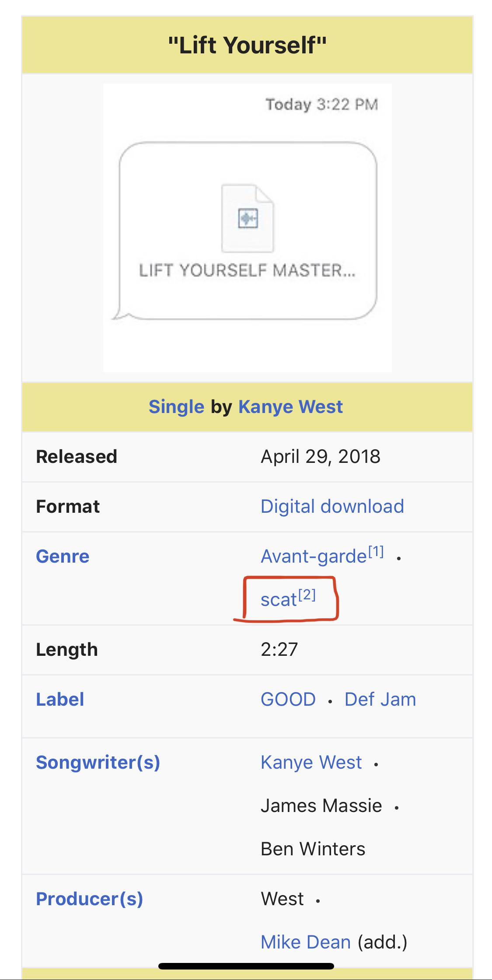Follow the Digital download link
The height and width of the screenshot is (980, 492).
(x=332, y=507)
